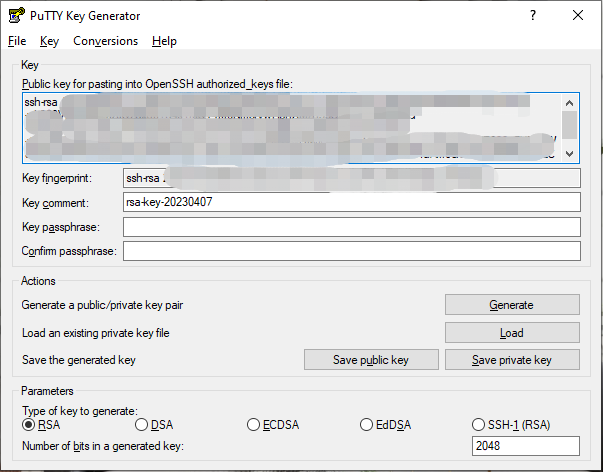The image size is (603, 472).
Task: Open the File menu
Action: (x=17, y=41)
